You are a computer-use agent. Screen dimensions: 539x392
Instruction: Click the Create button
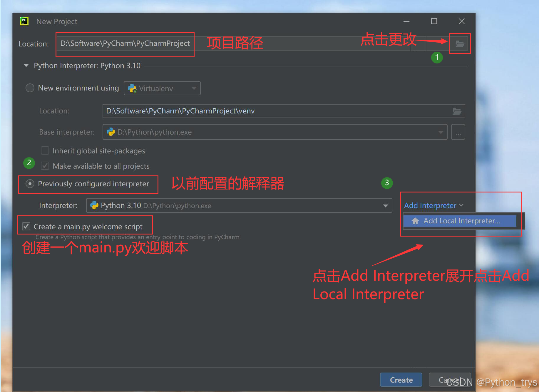[x=401, y=380]
